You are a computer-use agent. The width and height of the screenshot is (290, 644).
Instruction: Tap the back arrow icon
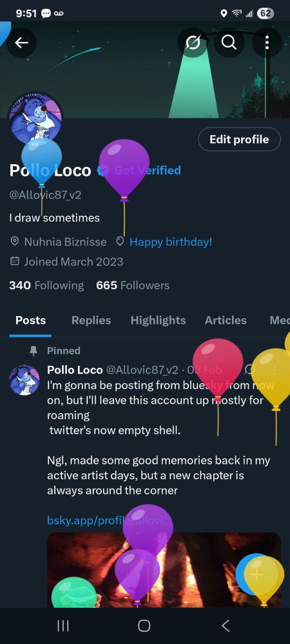tap(21, 42)
